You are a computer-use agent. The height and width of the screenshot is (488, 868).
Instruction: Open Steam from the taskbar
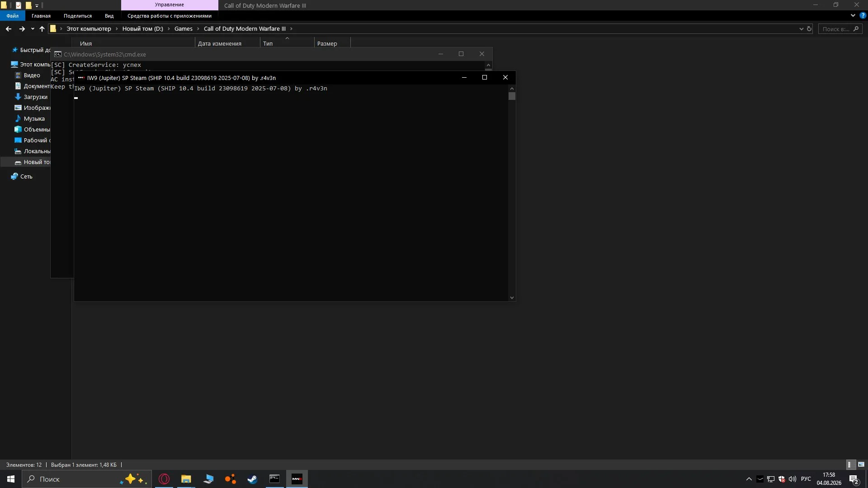(252, 479)
